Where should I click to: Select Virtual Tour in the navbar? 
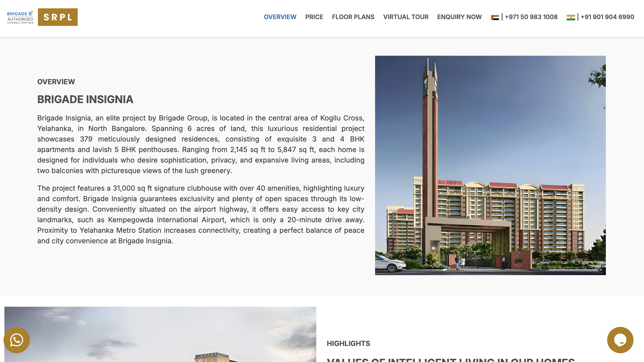[406, 17]
